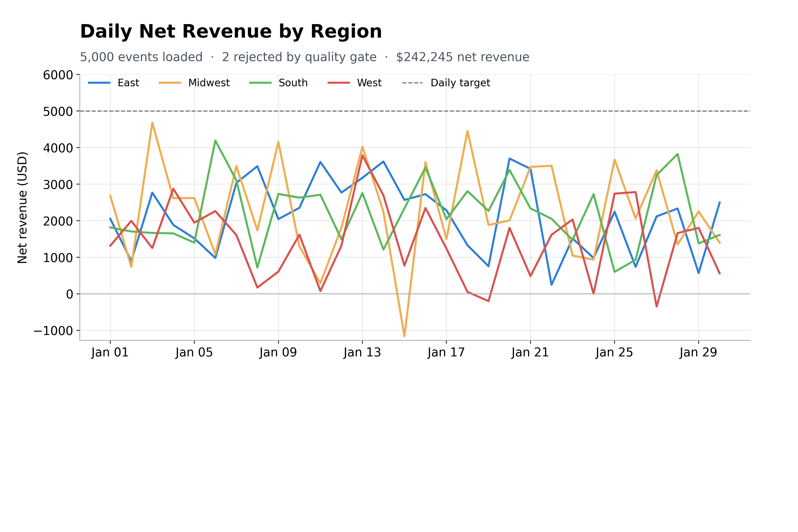Click the orange Midwest legend swatch

[x=170, y=83]
